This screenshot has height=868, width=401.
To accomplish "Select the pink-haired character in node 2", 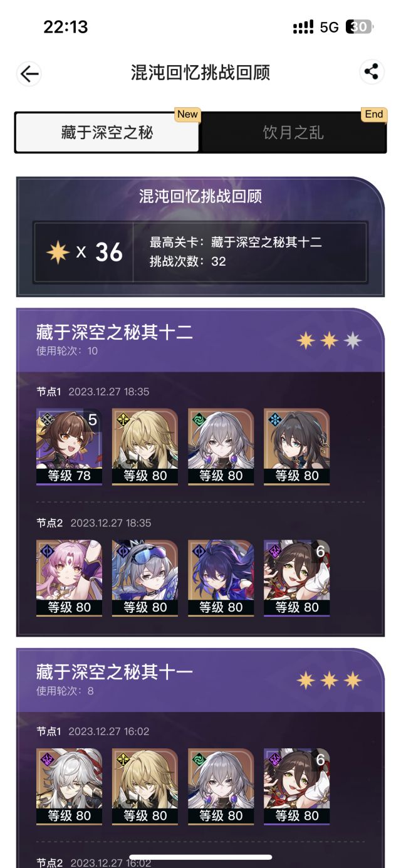I will pos(69,578).
